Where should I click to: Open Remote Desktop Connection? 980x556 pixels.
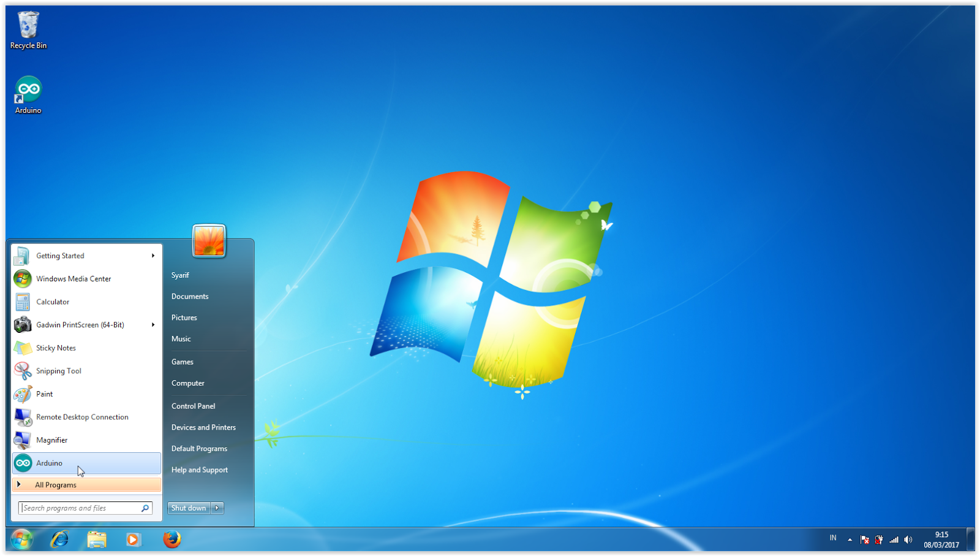click(82, 417)
